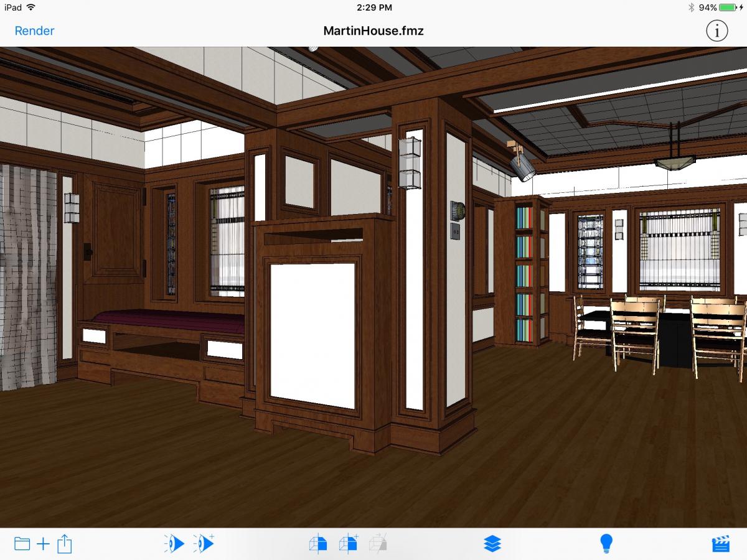Tap the MartinHouse.fmz title

374,30
